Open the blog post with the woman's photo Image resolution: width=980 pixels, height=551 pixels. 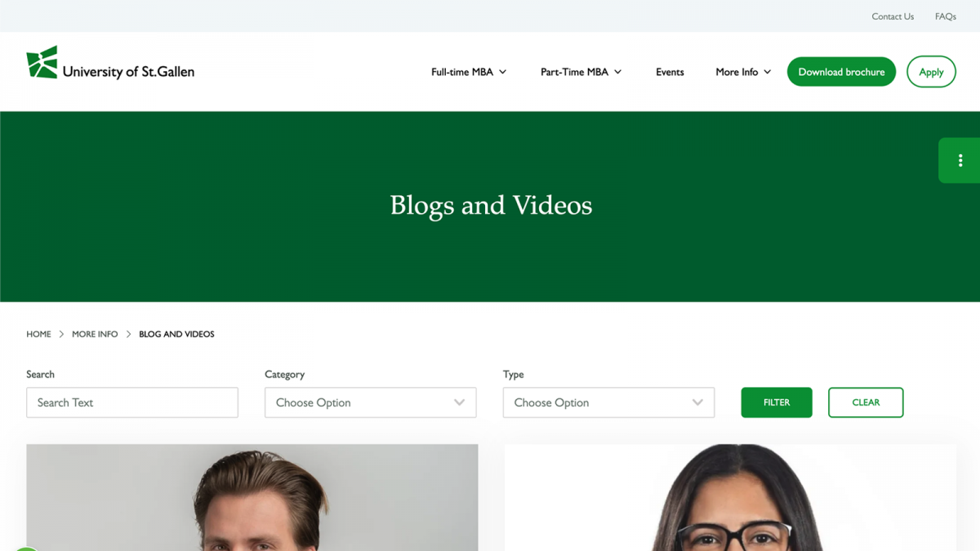[730, 497]
